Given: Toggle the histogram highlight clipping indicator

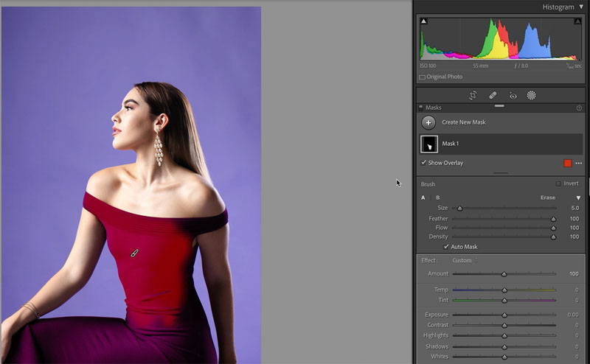Looking at the screenshot, I should 577,21.
